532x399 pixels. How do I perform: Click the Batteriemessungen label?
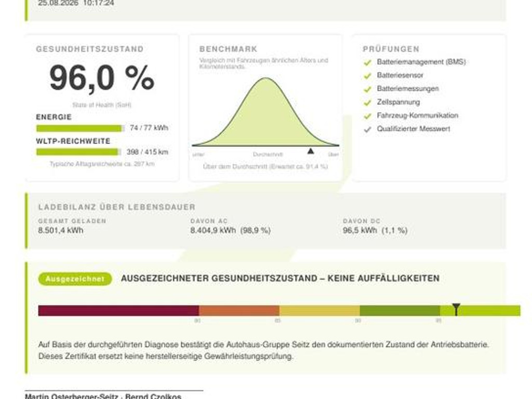(408, 89)
